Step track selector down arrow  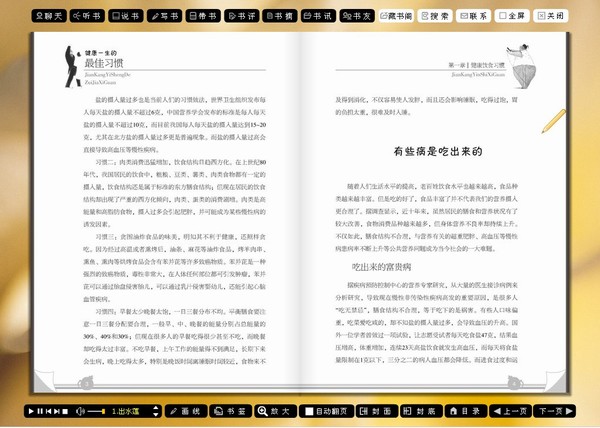156,415
